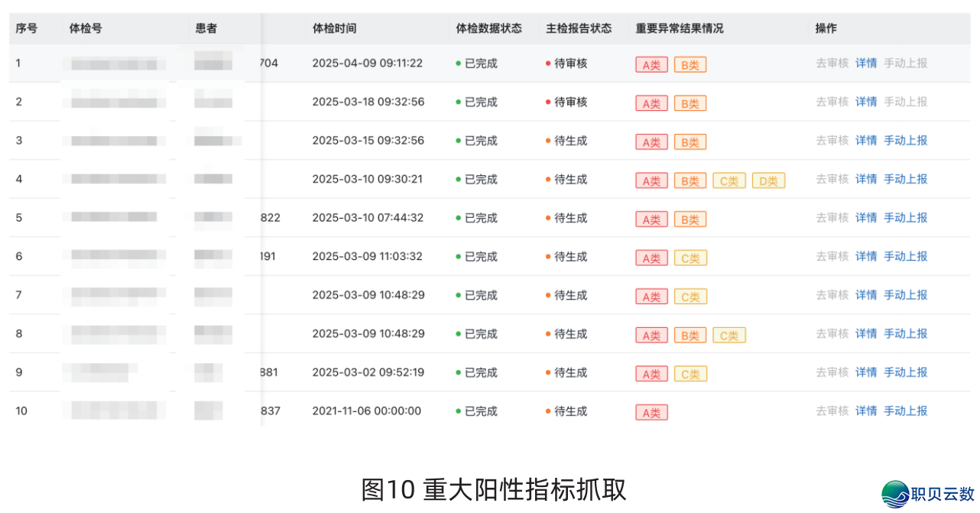The width and height of the screenshot is (980, 513).
Task: Click the B类 tag in row 8
Action: 690,335
